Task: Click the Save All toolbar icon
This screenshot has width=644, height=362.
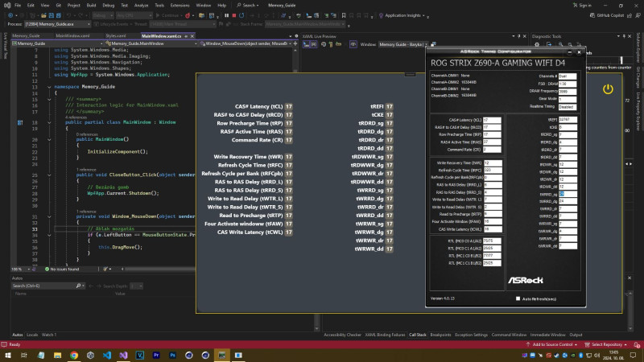Action: [58, 15]
